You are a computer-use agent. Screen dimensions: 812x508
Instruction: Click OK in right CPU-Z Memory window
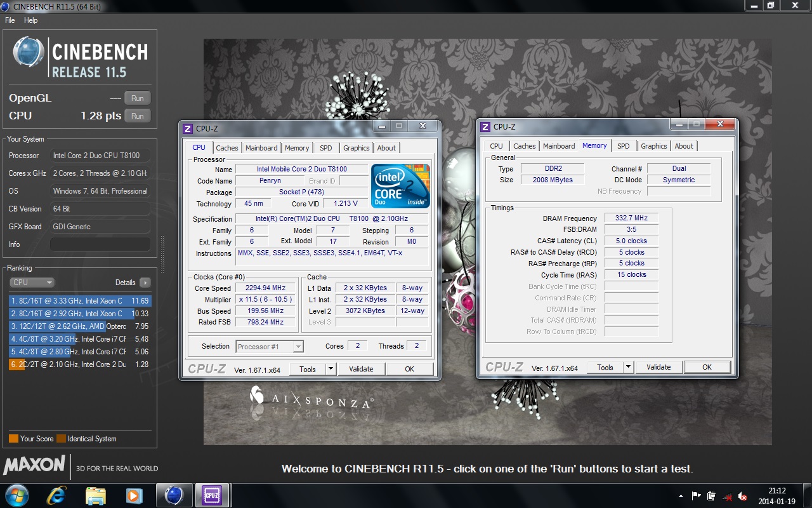pos(707,367)
